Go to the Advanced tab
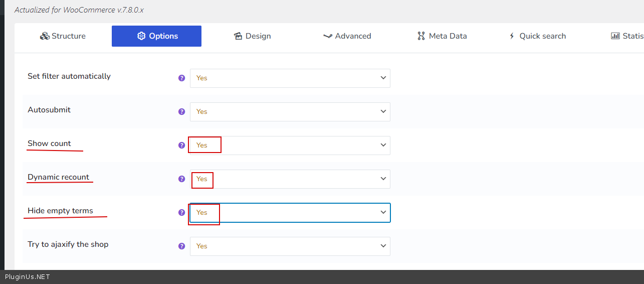The width and height of the screenshot is (644, 284). [x=347, y=36]
